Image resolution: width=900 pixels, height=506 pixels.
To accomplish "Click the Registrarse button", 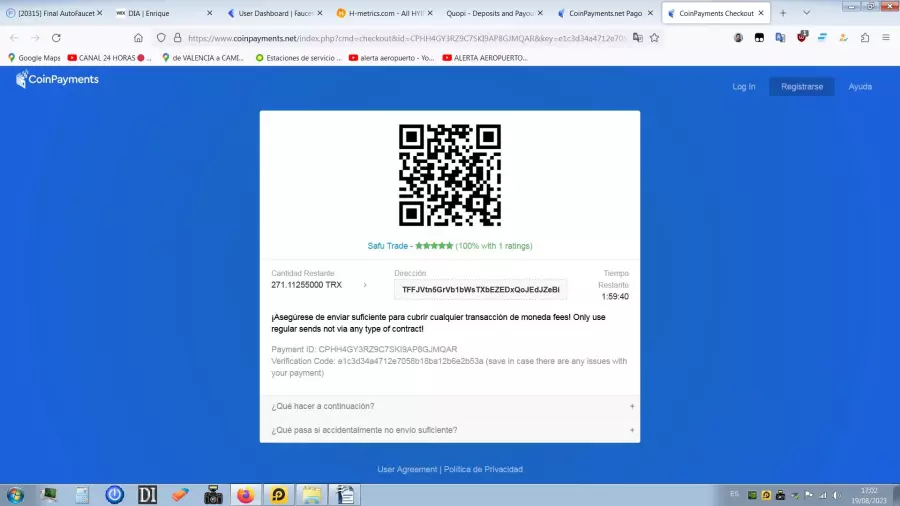I will (x=802, y=87).
